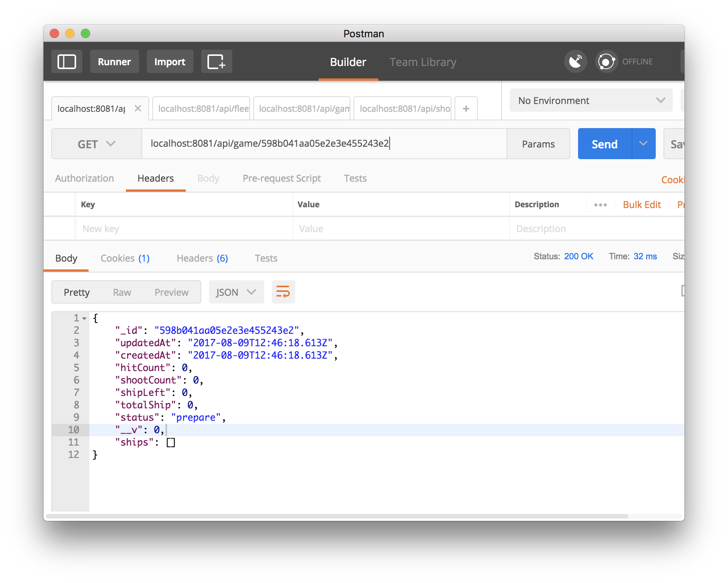Viewport: 728px width, 583px height.
Task: Open the request Tests tab
Action: click(x=355, y=179)
